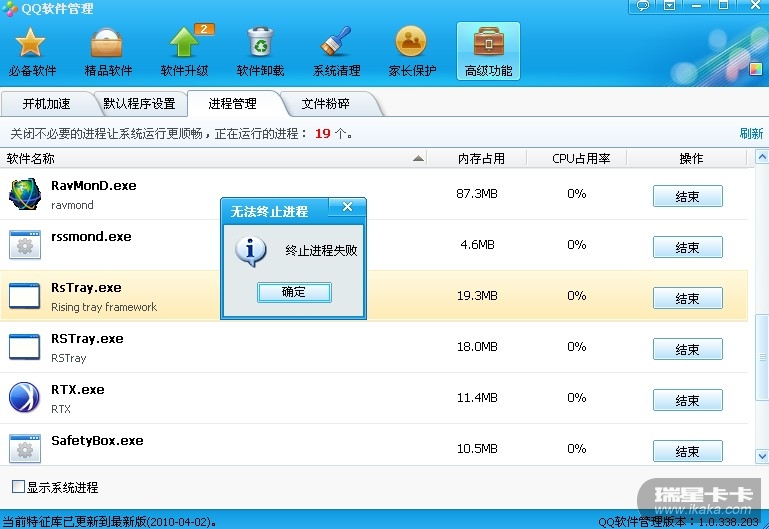Select the 进程管理 tab
The image size is (769, 529).
point(232,103)
